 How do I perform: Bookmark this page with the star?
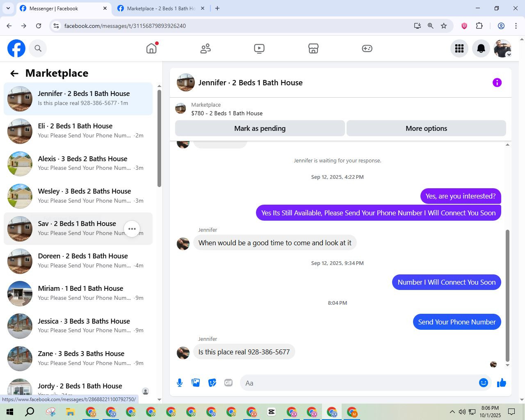pos(444,26)
